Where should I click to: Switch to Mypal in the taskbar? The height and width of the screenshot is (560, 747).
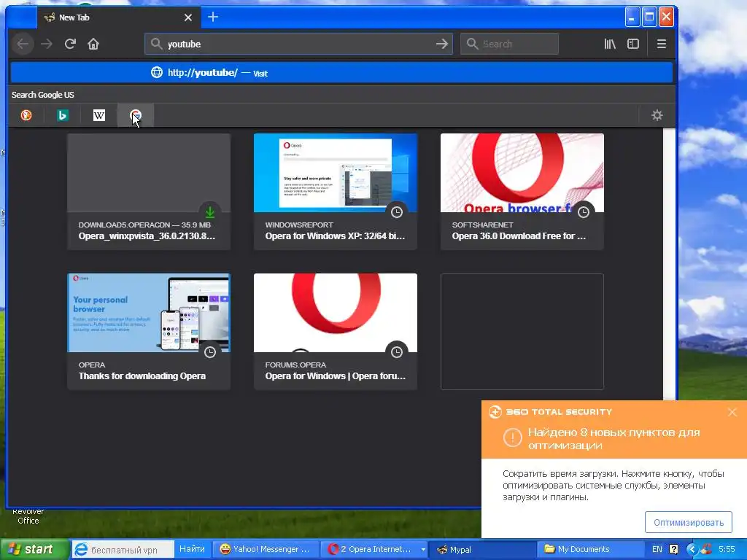(x=482, y=549)
